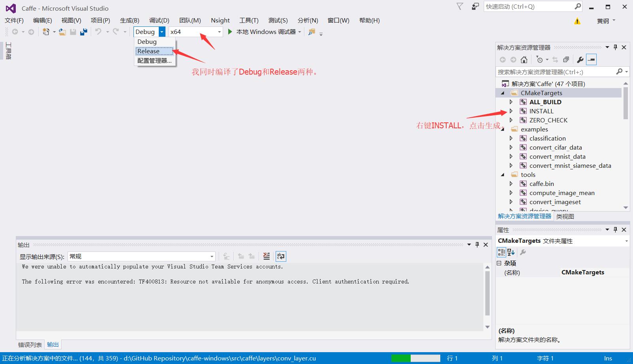Click Categorized view icon in Properties panel
Screen dimensions: 633x364
pos(502,252)
